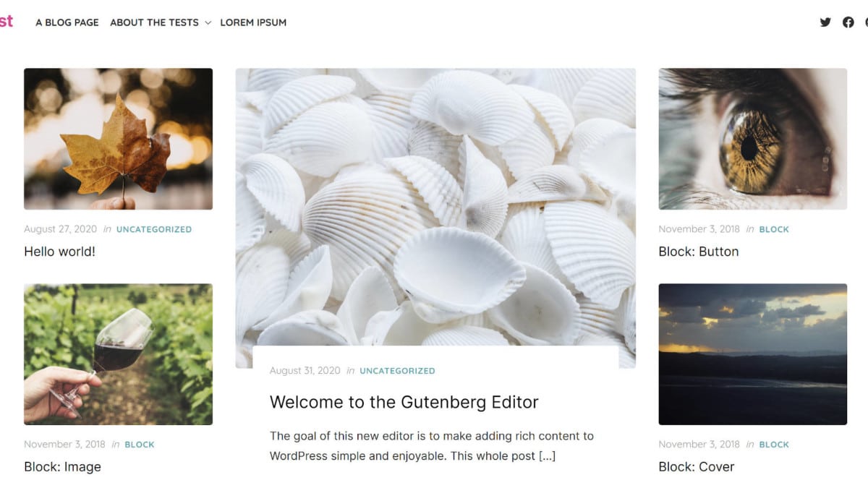868x488 pixels.
Task: Click the white seashells featured image
Action: pos(435,207)
